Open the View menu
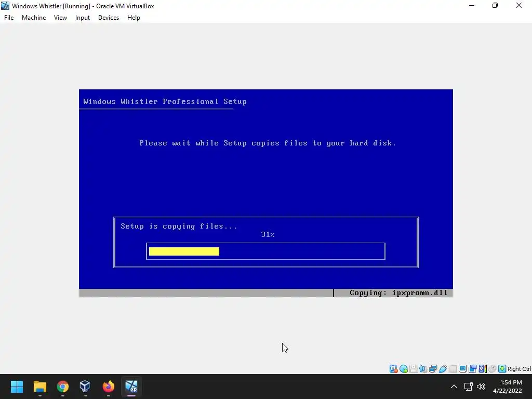 point(60,18)
